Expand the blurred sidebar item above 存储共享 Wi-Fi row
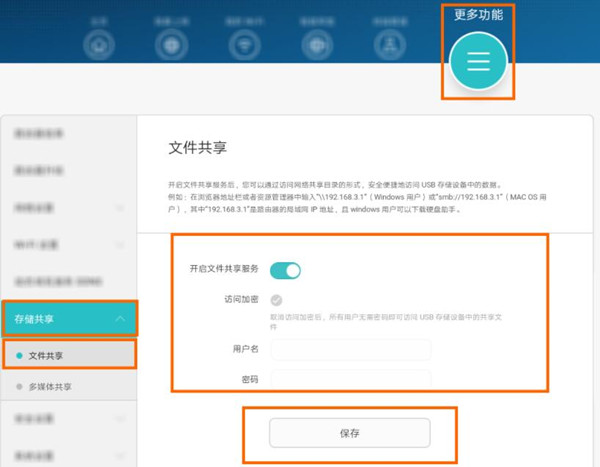600x467 pixels. pyautogui.click(x=120, y=245)
